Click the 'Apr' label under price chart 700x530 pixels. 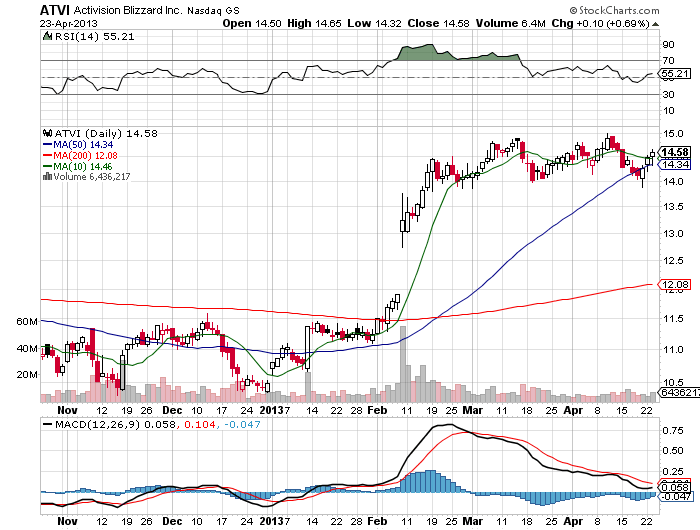573,410
